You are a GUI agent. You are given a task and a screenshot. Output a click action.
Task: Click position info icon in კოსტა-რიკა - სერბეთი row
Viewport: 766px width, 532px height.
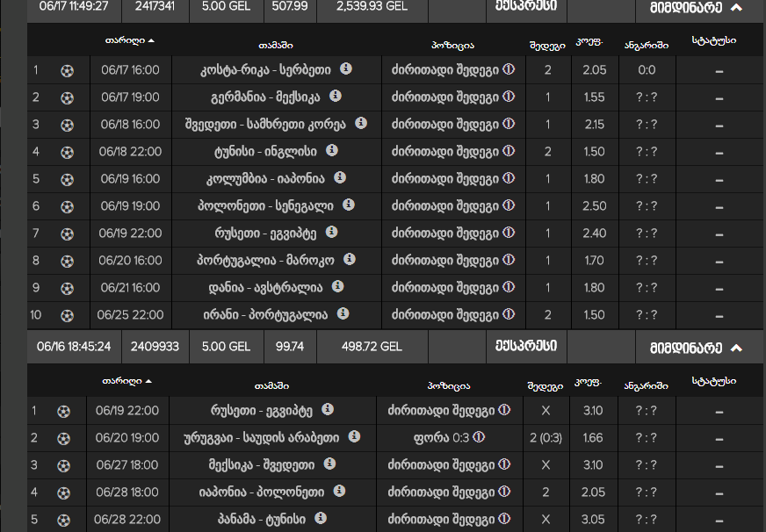509,69
